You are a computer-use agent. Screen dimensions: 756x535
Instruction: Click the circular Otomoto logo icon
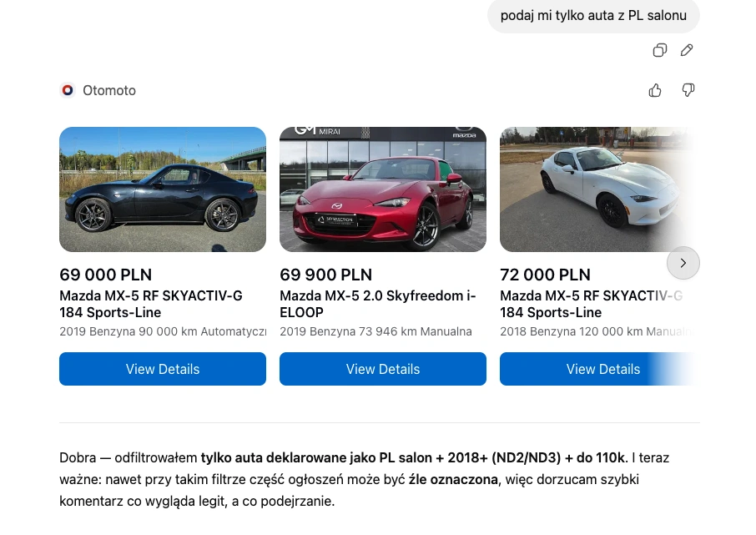tap(68, 90)
